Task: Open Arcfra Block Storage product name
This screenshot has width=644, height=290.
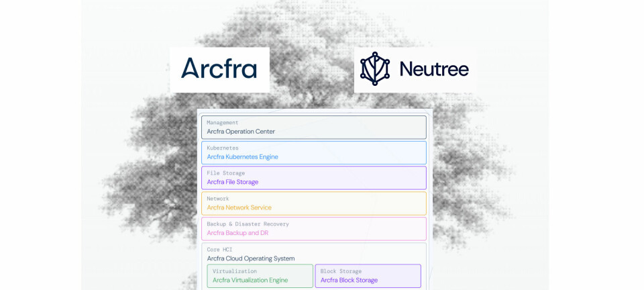Action: click(349, 280)
